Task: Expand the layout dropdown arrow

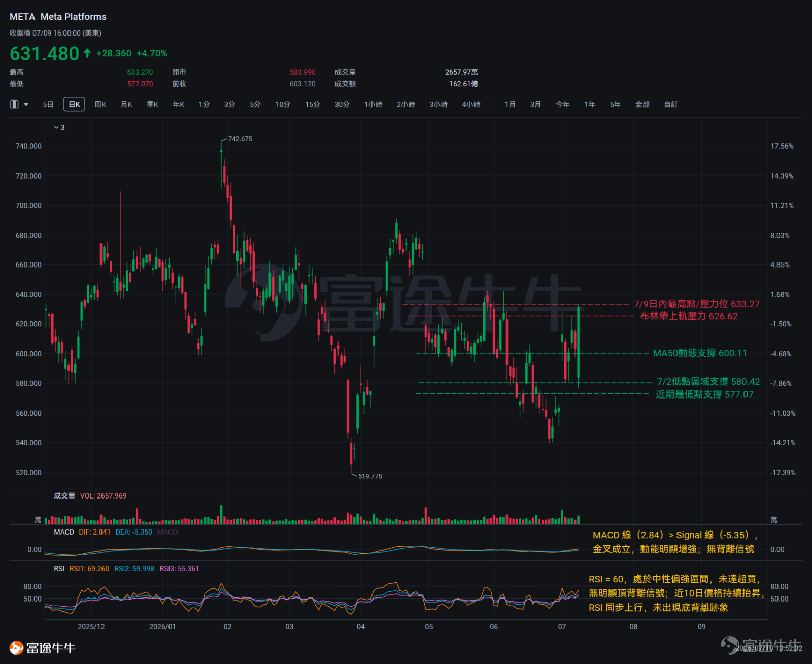Action: [x=26, y=105]
